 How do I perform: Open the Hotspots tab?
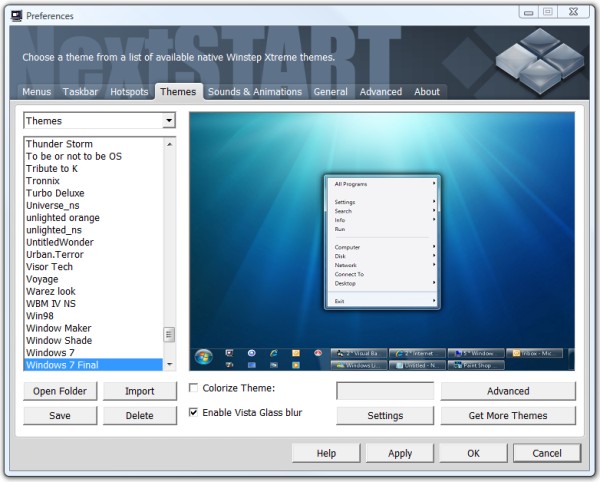coord(129,92)
